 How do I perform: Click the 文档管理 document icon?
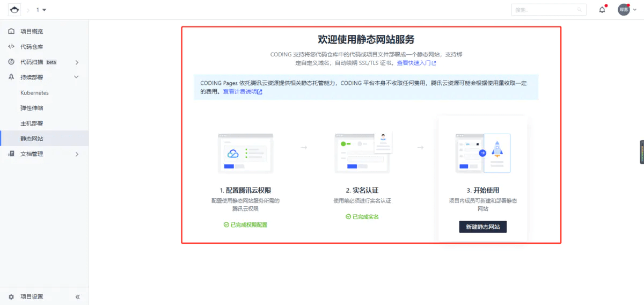tap(11, 154)
